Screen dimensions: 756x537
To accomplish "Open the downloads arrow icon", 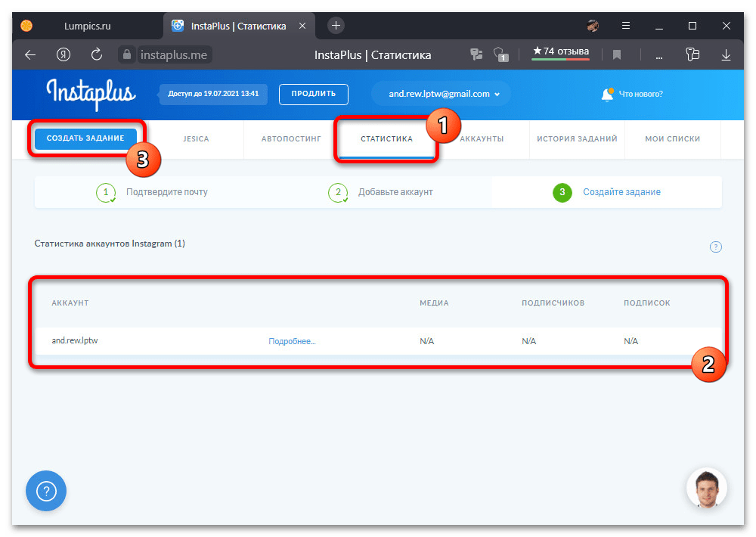I will click(x=726, y=55).
